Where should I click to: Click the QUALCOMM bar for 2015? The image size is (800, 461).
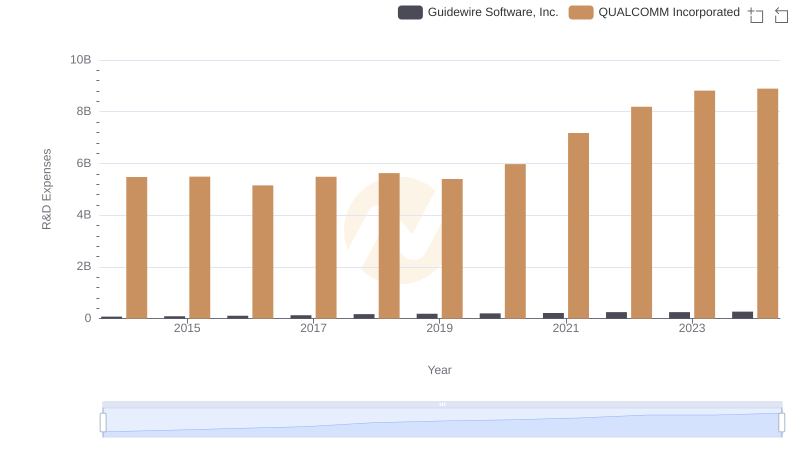pyautogui.click(x=199, y=247)
